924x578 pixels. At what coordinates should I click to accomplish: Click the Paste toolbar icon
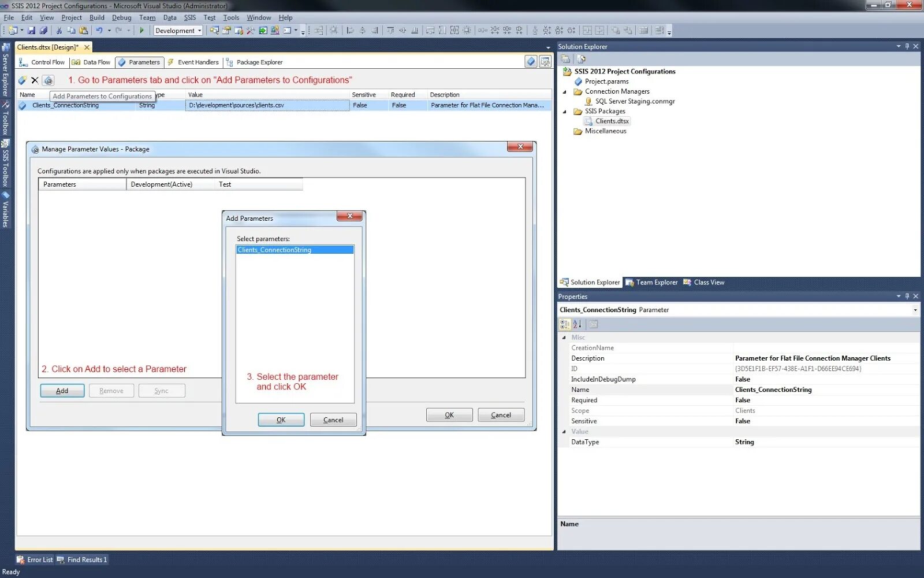(x=84, y=30)
